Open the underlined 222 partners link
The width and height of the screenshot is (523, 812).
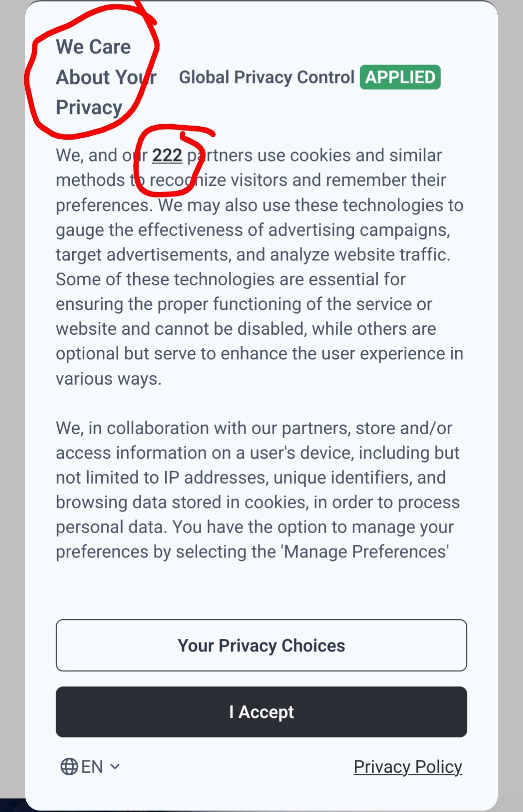pyautogui.click(x=167, y=155)
